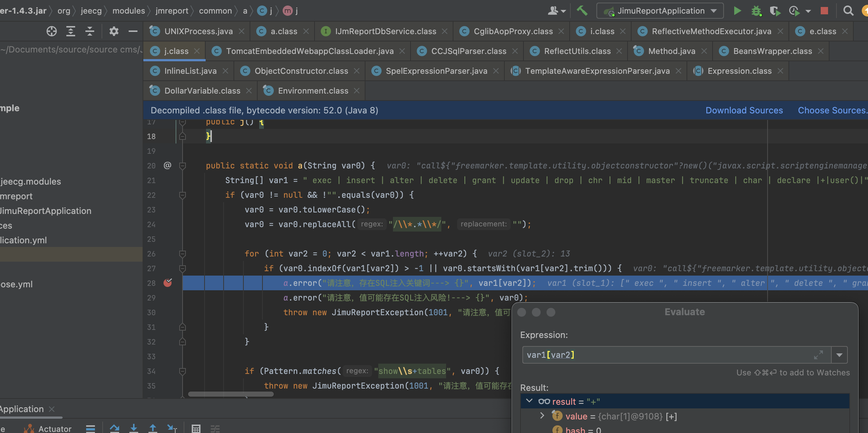868x433 pixels.
Task: Collapse the result node in Evaluate dialog
Action: 529,401
